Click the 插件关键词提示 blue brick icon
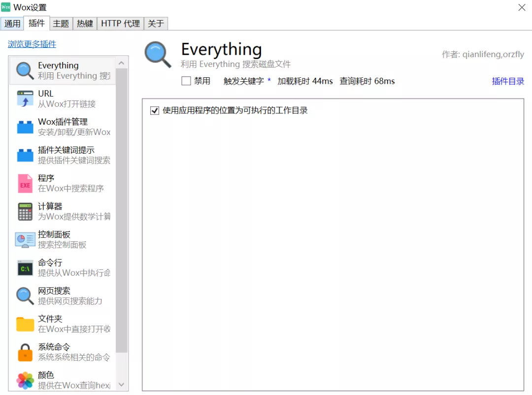532x395 pixels. pos(25,155)
